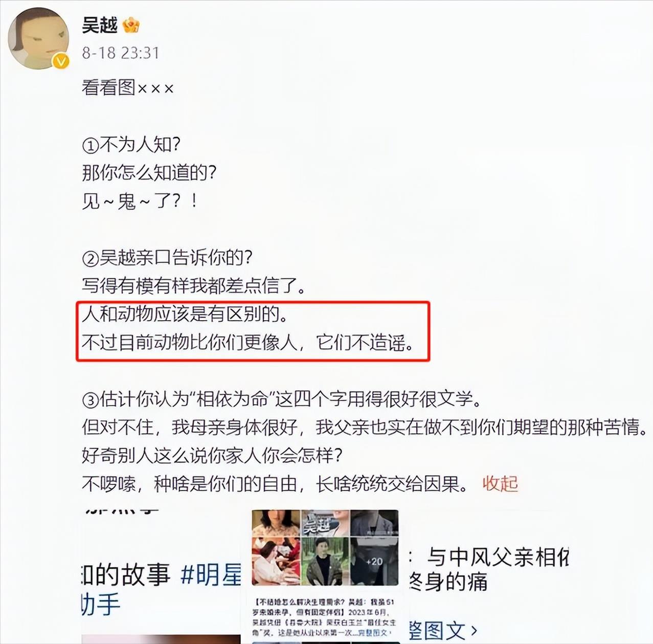Click the blue 助手 link text

pos(101,604)
